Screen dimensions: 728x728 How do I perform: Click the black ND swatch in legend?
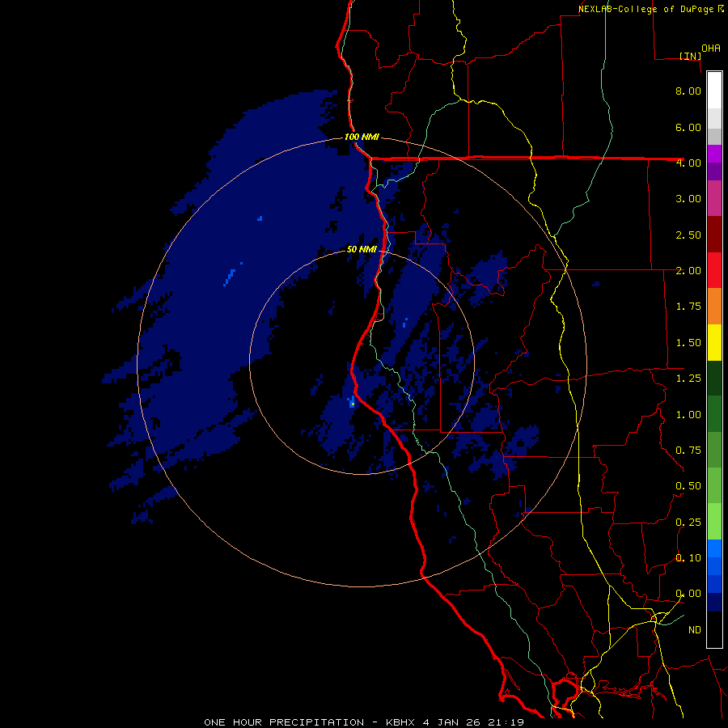point(714,629)
